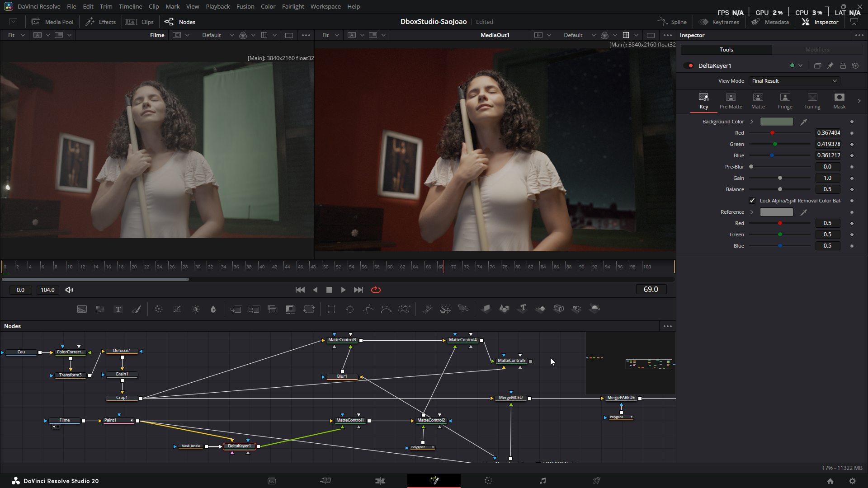The height and width of the screenshot is (488, 868).
Task: Add a Rectangle mask from the toolbar
Action: [332, 309]
